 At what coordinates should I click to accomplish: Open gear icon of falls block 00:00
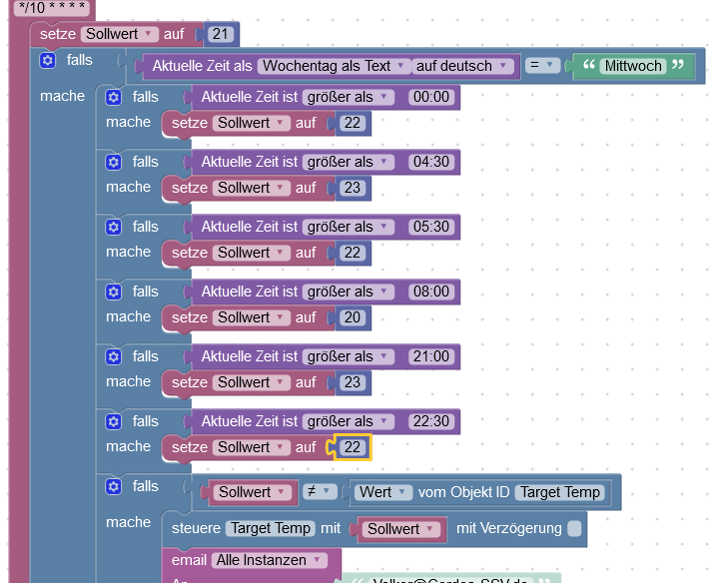point(113,98)
